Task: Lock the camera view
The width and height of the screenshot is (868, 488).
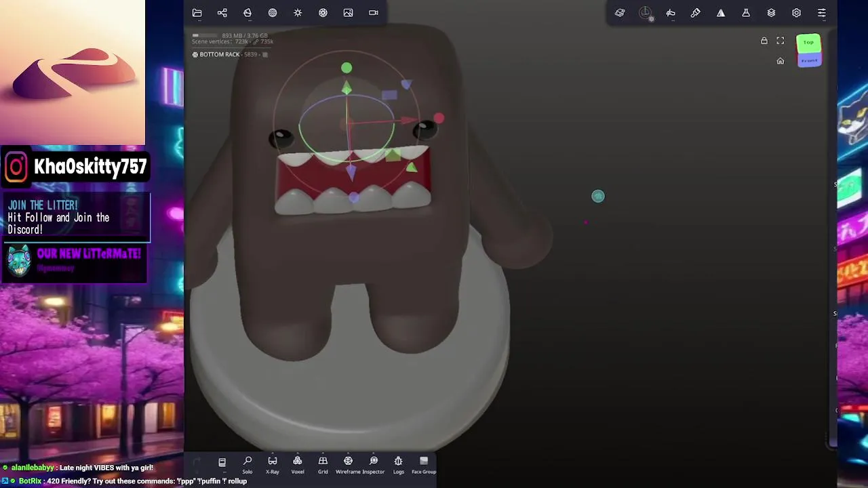Action: (764, 41)
